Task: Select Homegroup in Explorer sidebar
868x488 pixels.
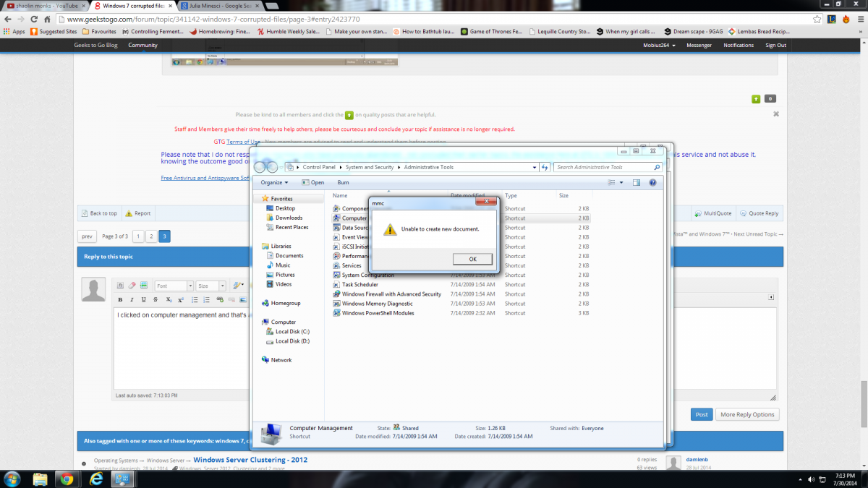Action: pos(280,304)
